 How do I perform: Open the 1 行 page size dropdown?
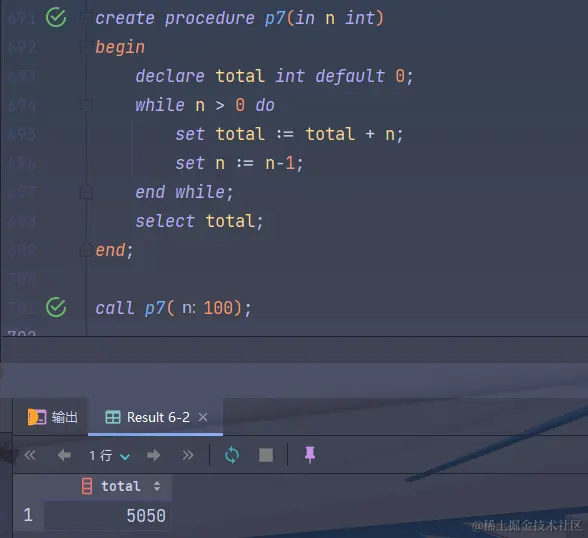coord(110,456)
